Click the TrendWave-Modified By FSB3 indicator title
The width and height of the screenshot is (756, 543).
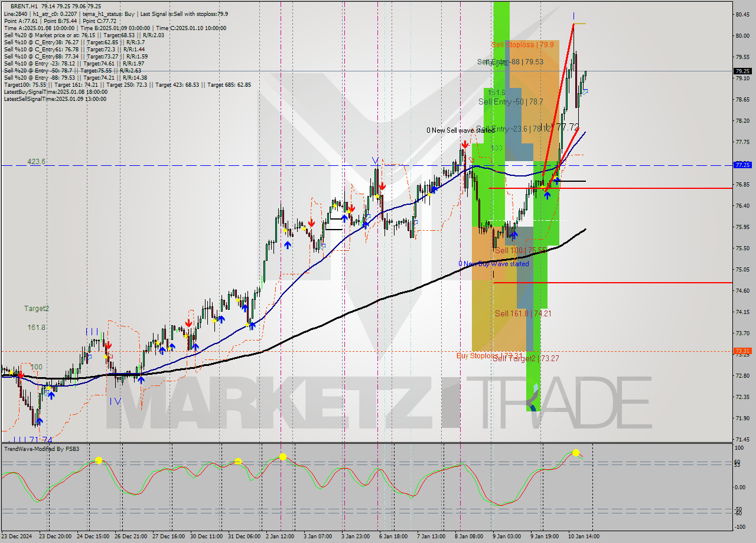click(x=41, y=449)
